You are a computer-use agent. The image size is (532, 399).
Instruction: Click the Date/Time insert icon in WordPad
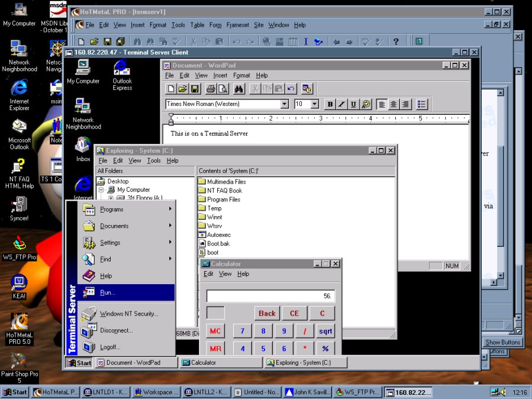point(307,89)
